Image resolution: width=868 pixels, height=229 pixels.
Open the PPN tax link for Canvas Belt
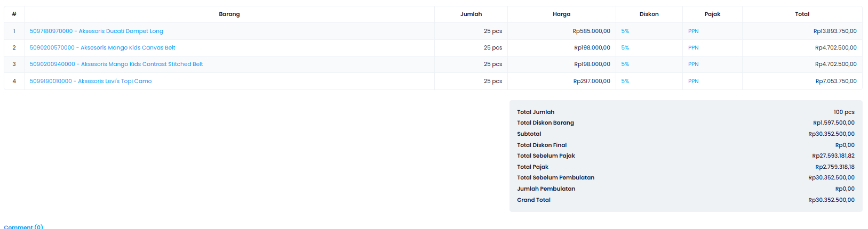click(x=693, y=48)
